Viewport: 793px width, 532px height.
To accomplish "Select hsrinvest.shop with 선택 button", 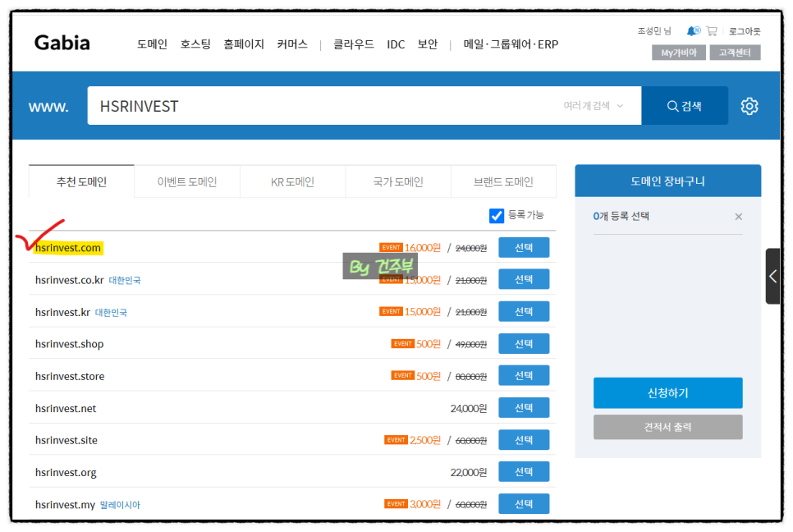I will [524, 344].
